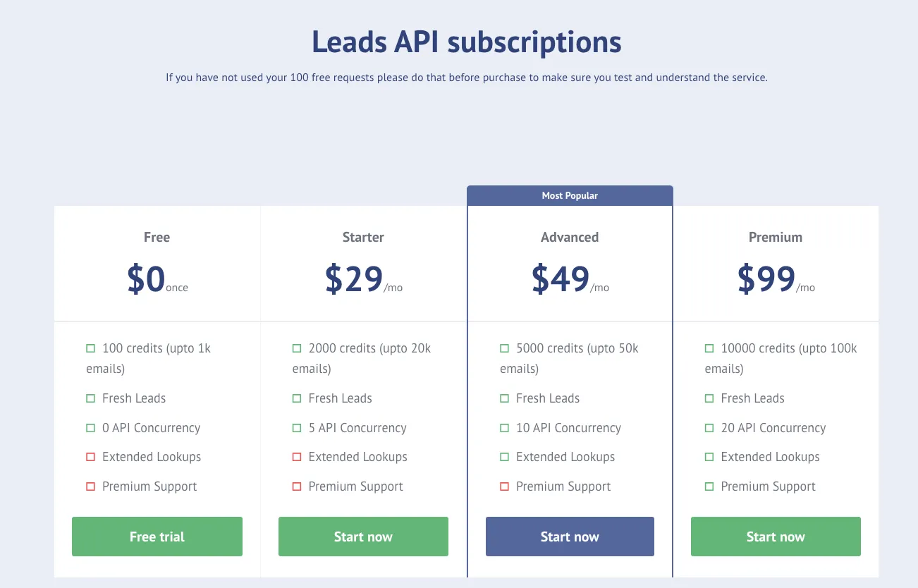Click green square icon beside 10000 credits

pos(709,348)
